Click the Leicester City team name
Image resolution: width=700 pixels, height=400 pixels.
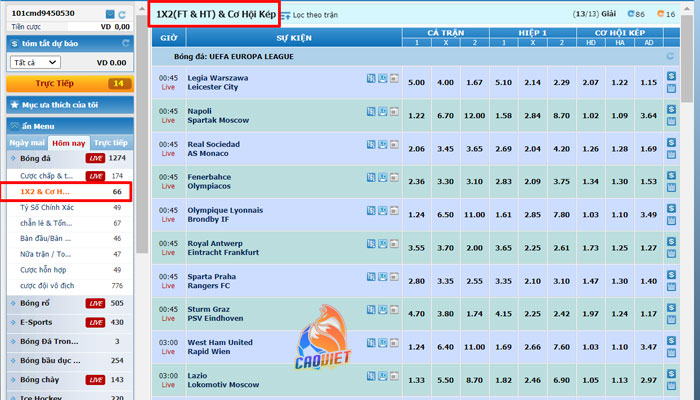(212, 87)
